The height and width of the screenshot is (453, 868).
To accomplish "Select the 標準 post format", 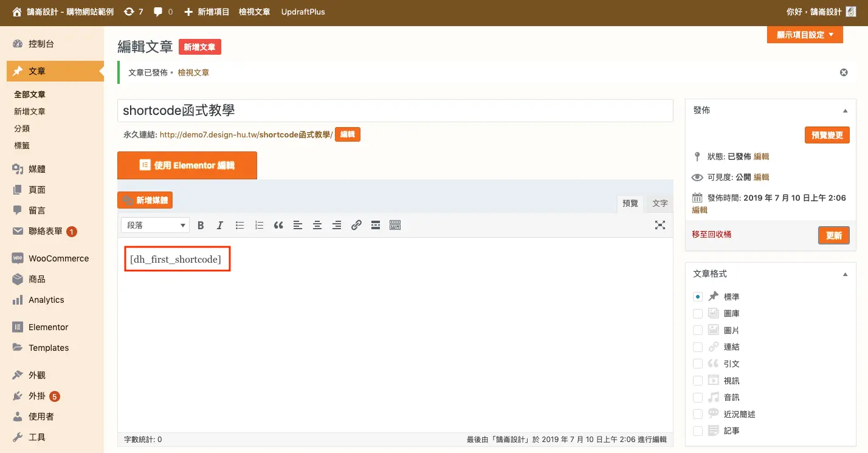I will coord(698,297).
